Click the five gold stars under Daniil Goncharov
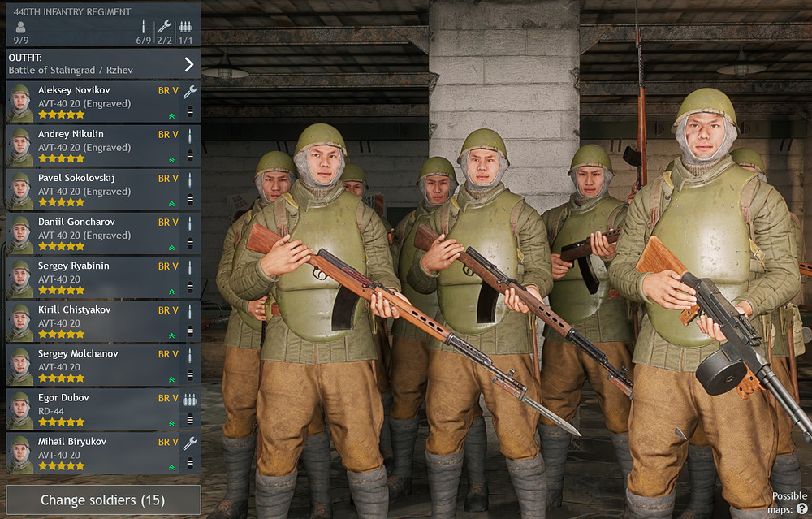Image resolution: width=812 pixels, height=519 pixels. pyautogui.click(x=61, y=247)
